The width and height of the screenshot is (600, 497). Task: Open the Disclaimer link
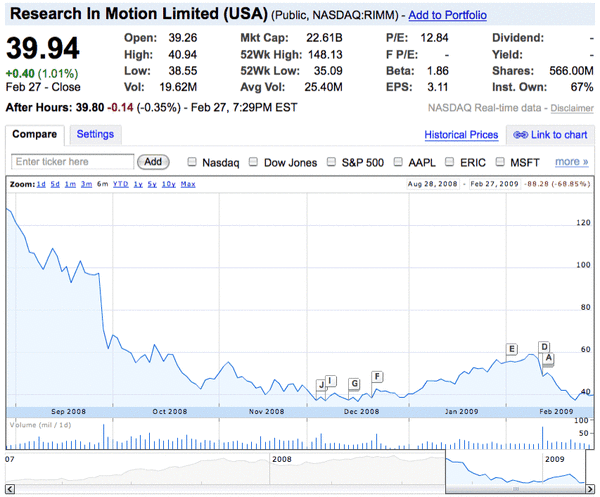coord(572,108)
